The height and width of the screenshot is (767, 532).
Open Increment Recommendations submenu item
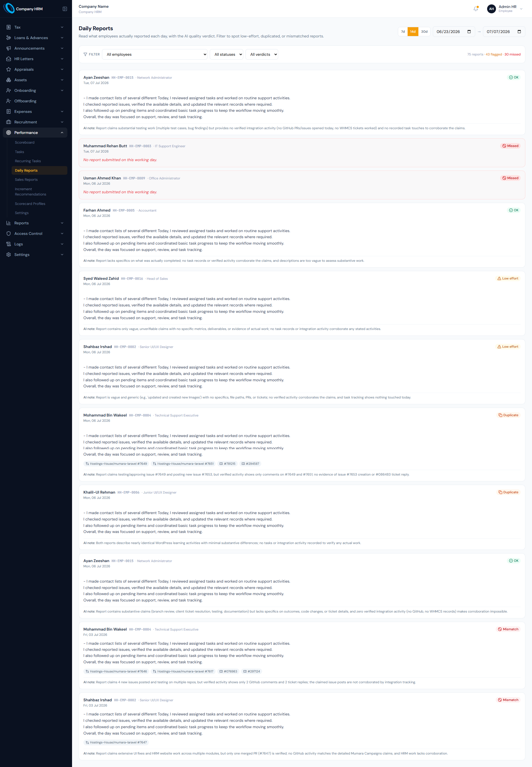point(39,192)
